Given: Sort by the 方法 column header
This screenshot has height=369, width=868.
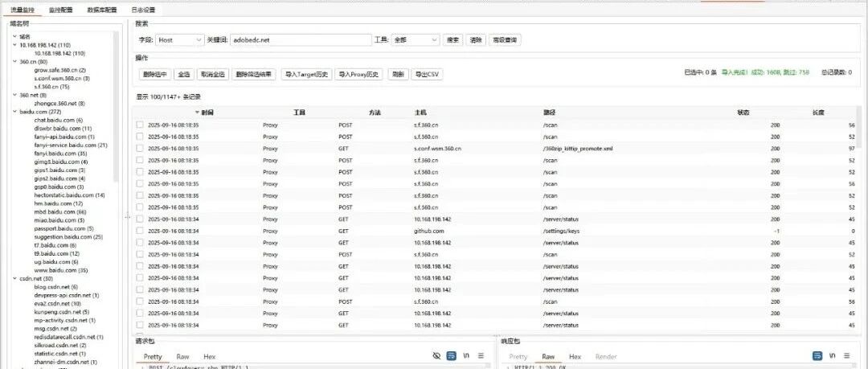Looking at the screenshot, I should tap(375, 113).
